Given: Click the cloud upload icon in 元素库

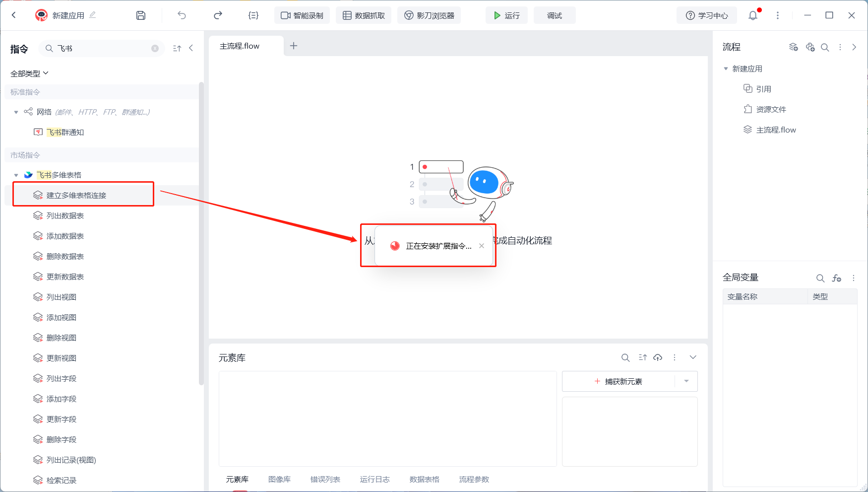Looking at the screenshot, I should [x=658, y=357].
